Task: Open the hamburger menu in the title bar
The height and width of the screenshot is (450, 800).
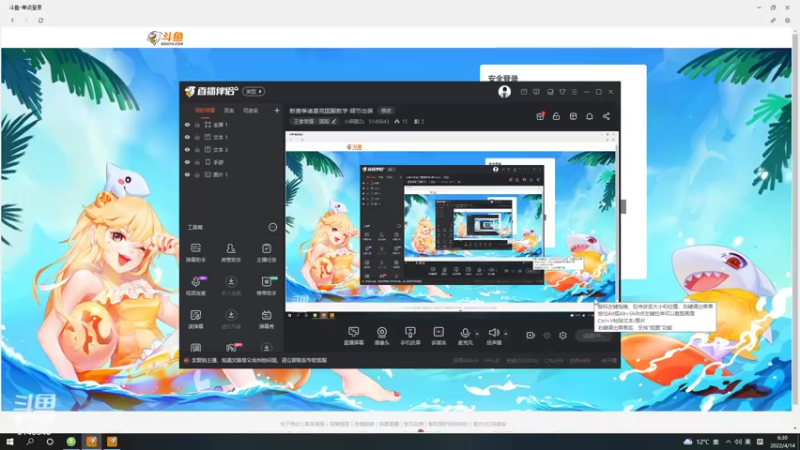Action: (574, 92)
